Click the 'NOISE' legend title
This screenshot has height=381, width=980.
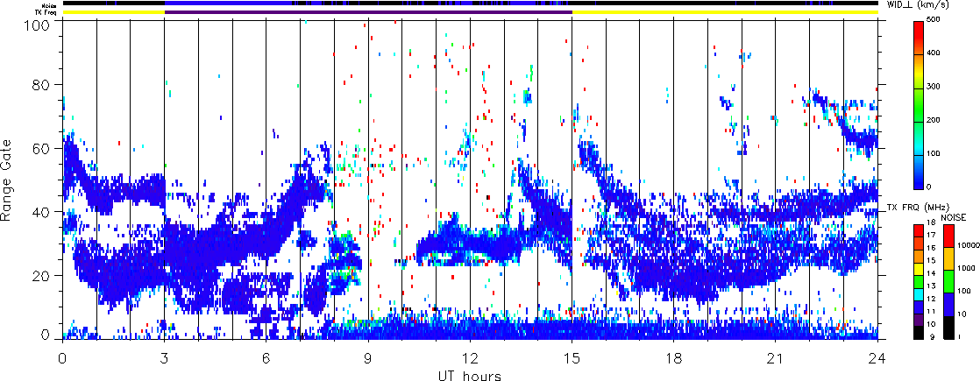point(952,216)
